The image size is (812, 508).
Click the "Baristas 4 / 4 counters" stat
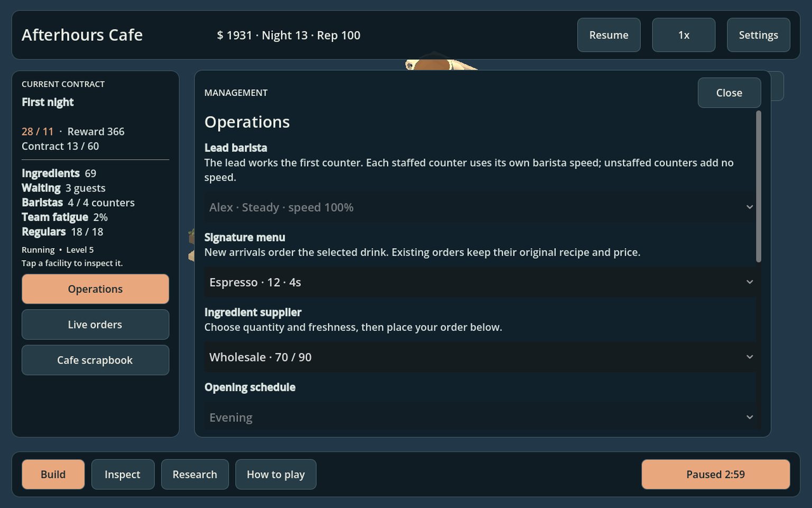78,203
